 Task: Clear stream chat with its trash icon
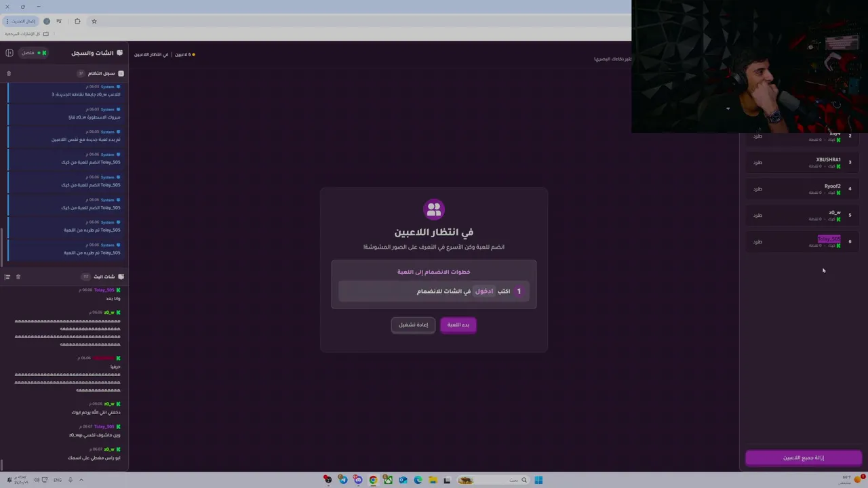point(18,277)
